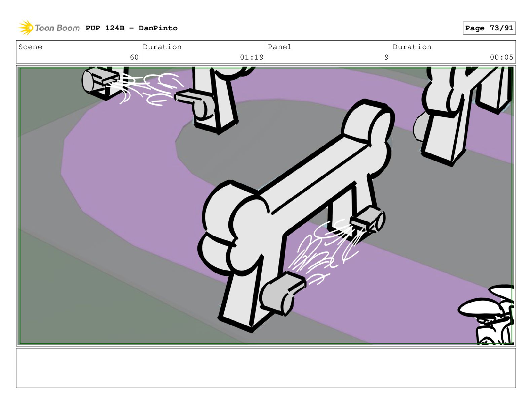Select scene duration value '01:19'
This screenshot has height=412, width=532.
tap(252, 57)
